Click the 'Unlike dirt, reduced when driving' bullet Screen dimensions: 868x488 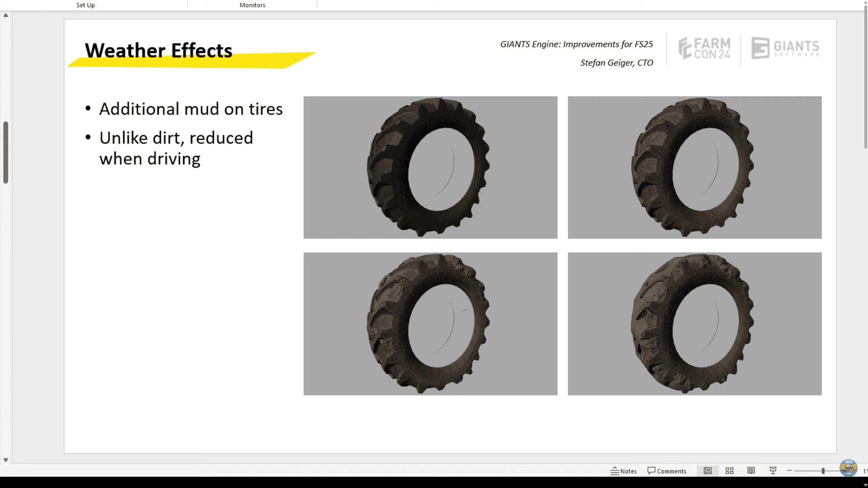click(176, 148)
